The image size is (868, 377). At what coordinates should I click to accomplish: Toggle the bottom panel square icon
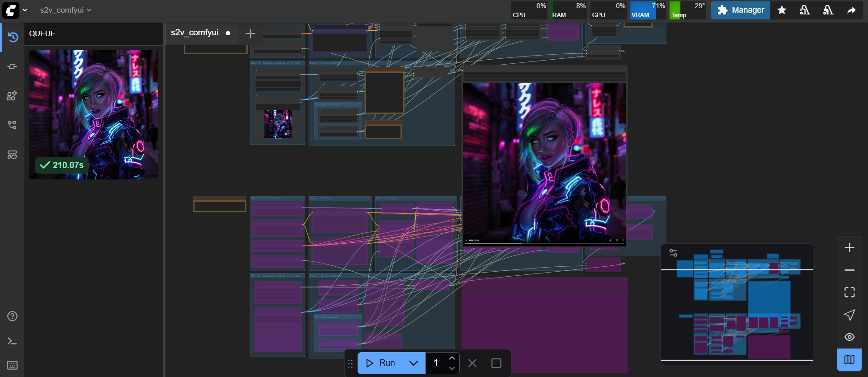pyautogui.click(x=496, y=363)
